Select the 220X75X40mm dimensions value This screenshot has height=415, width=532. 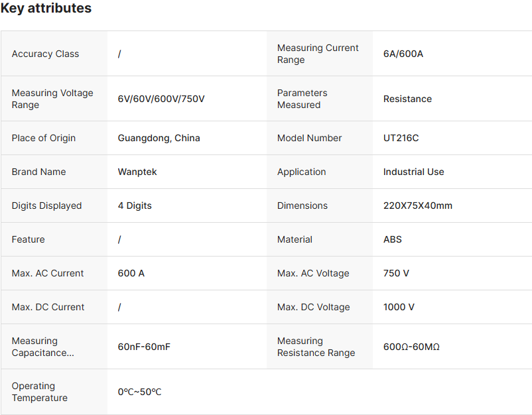(417, 206)
